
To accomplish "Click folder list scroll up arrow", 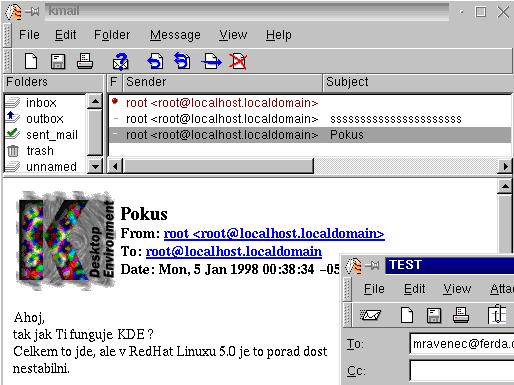I will tap(95, 102).
